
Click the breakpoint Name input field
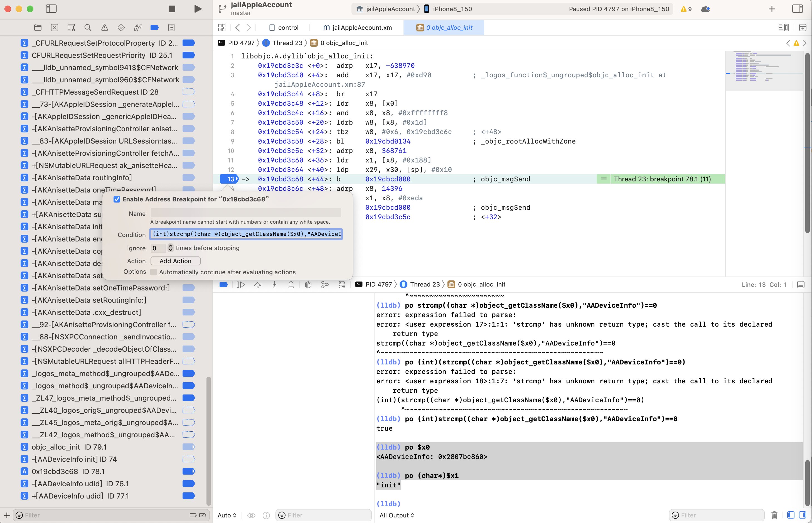click(246, 213)
